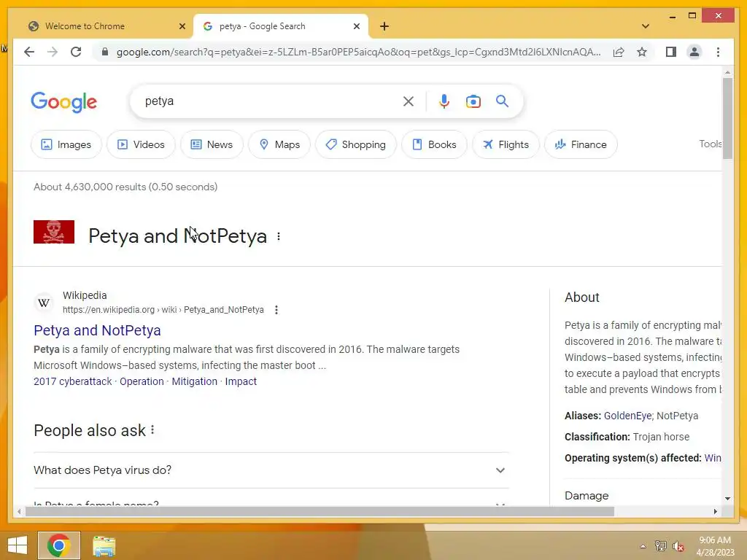Open People also ask options menu
The image size is (747, 560).
pyautogui.click(x=152, y=430)
